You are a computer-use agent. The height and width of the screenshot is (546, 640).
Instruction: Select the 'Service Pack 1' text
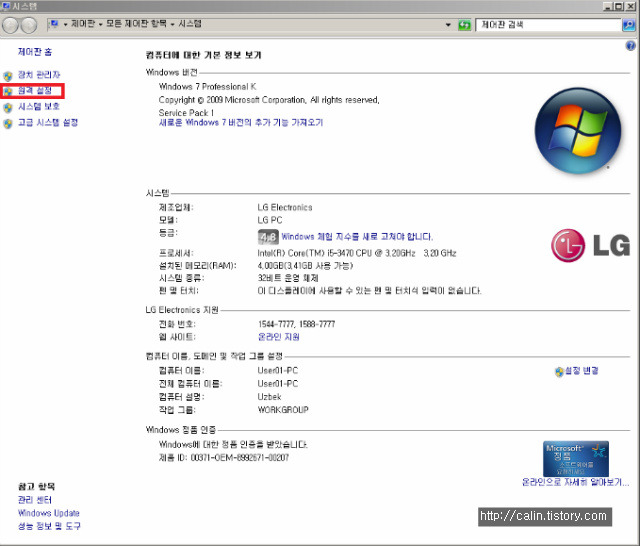click(186, 113)
